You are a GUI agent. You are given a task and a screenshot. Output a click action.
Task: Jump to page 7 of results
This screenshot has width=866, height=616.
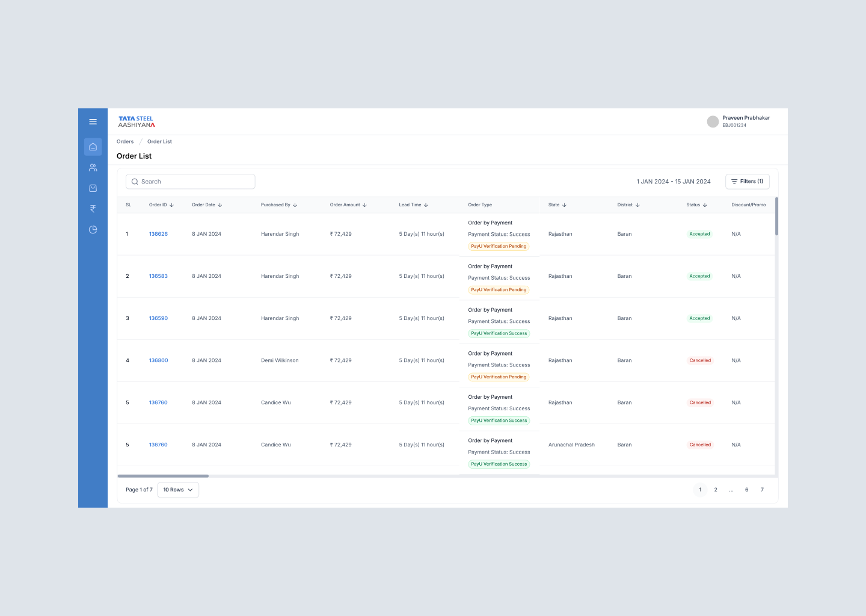coord(762,490)
